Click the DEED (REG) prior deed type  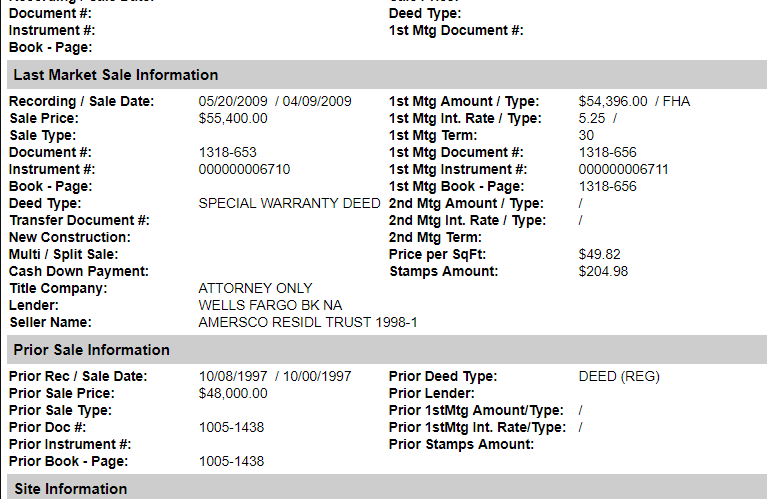[619, 376]
